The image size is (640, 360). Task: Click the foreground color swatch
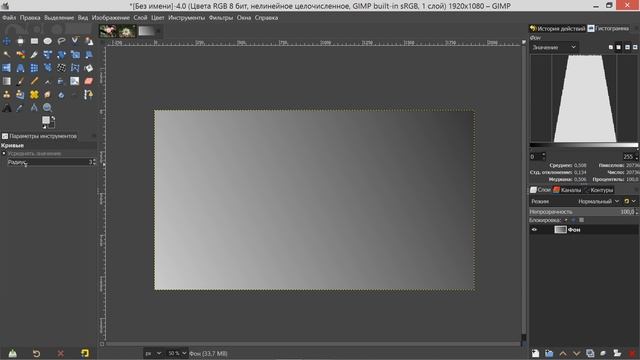[45, 120]
